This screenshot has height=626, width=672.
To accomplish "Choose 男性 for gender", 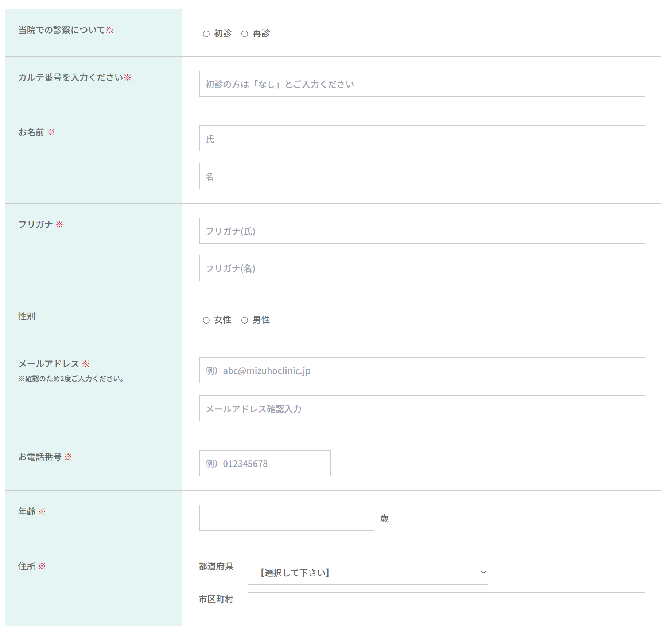I will tap(245, 320).
